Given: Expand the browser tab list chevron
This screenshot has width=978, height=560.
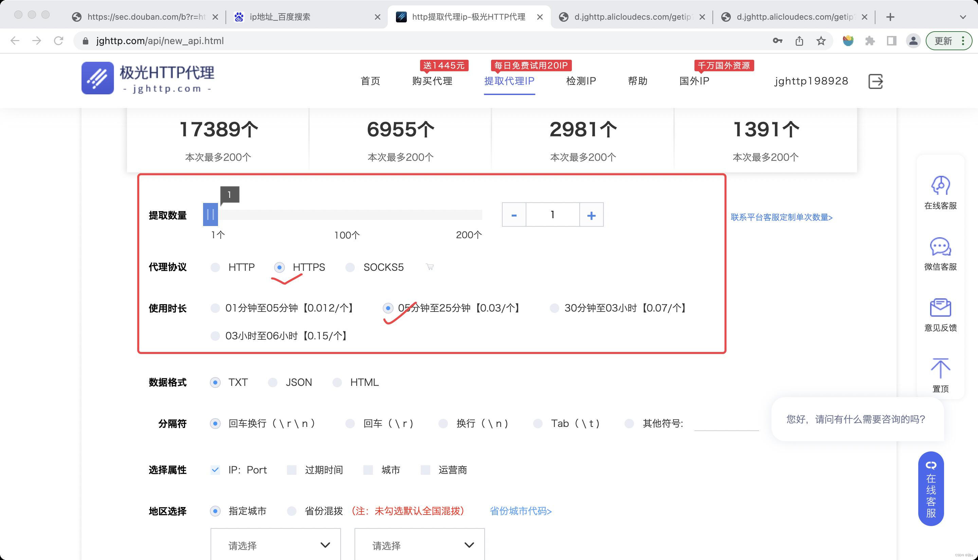Looking at the screenshot, I should 963,17.
